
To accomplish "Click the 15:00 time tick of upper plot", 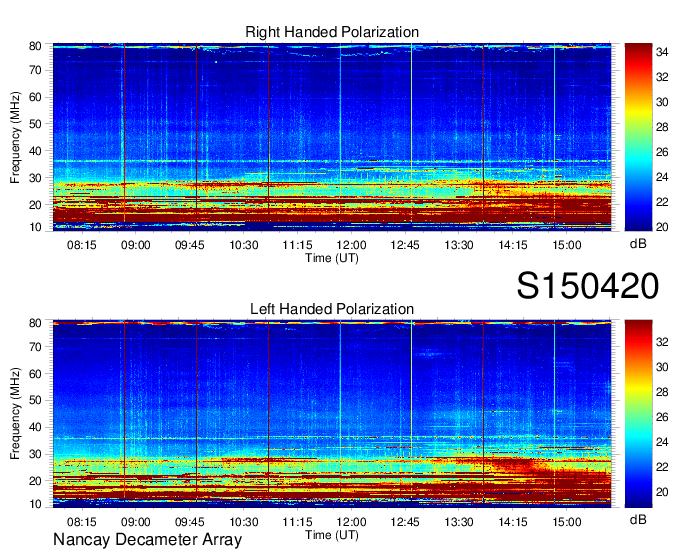I will 567,245.
